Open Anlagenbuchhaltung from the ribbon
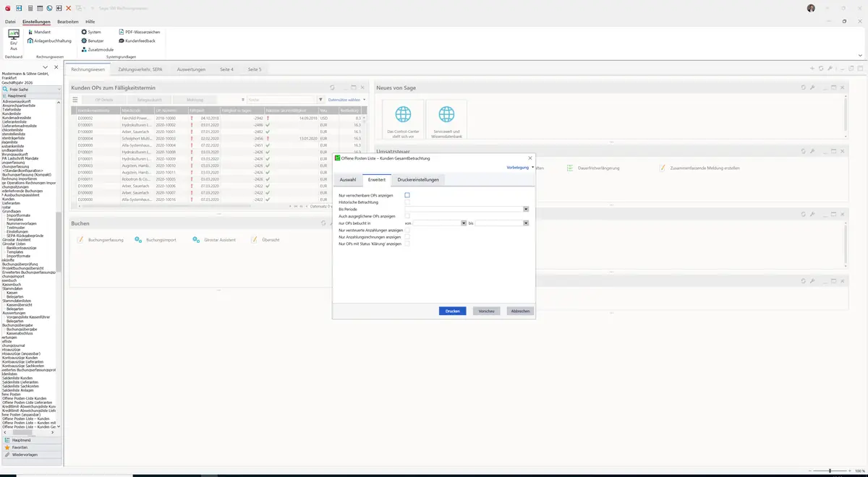Screen dimensions: 868x477 (49, 41)
